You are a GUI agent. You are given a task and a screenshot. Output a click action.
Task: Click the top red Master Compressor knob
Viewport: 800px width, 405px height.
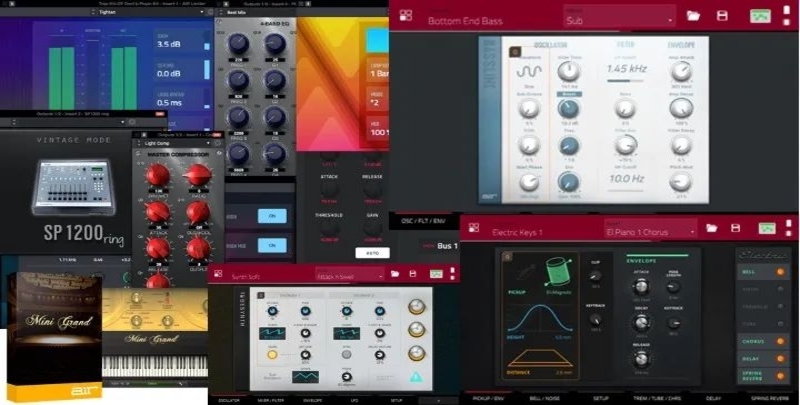[x=158, y=175]
